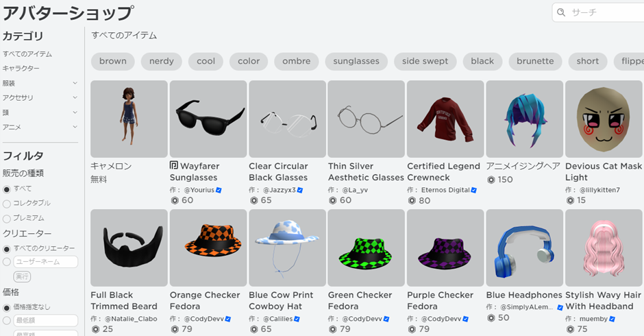This screenshot has height=336, width=644.
Task: Click Robux icon beside Blue Headphones price
Action: (491, 318)
